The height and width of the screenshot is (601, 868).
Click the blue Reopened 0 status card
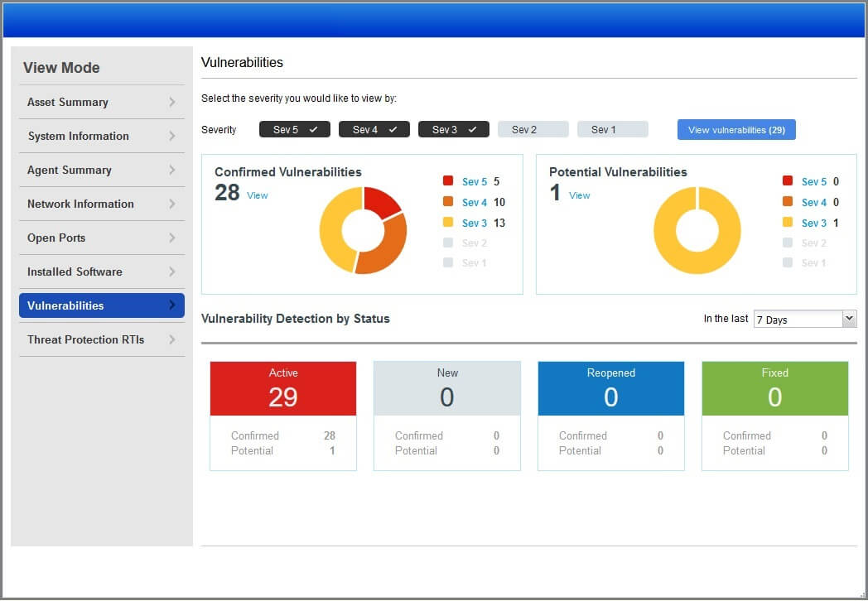[x=611, y=388]
